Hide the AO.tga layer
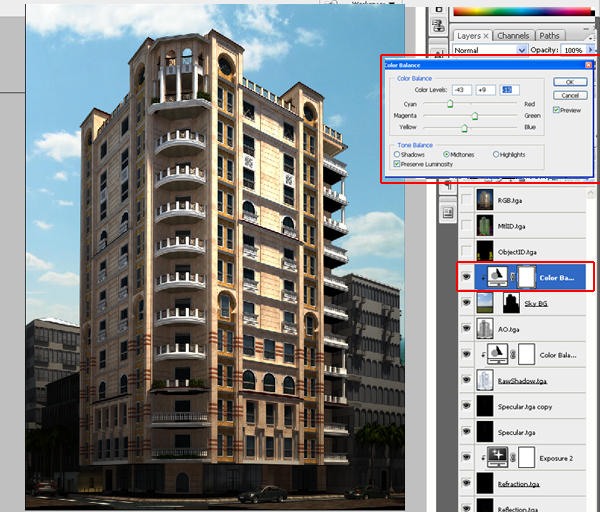 click(466, 328)
